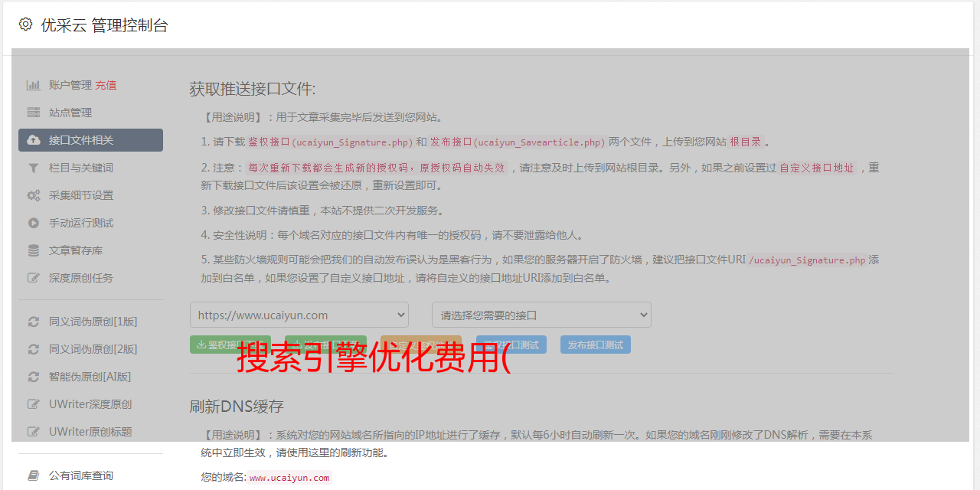This screenshot has width=980, height=490.
Task: Click the 发布接口(ucaiyun_Savearticle.php) code text
Action: click(518, 142)
